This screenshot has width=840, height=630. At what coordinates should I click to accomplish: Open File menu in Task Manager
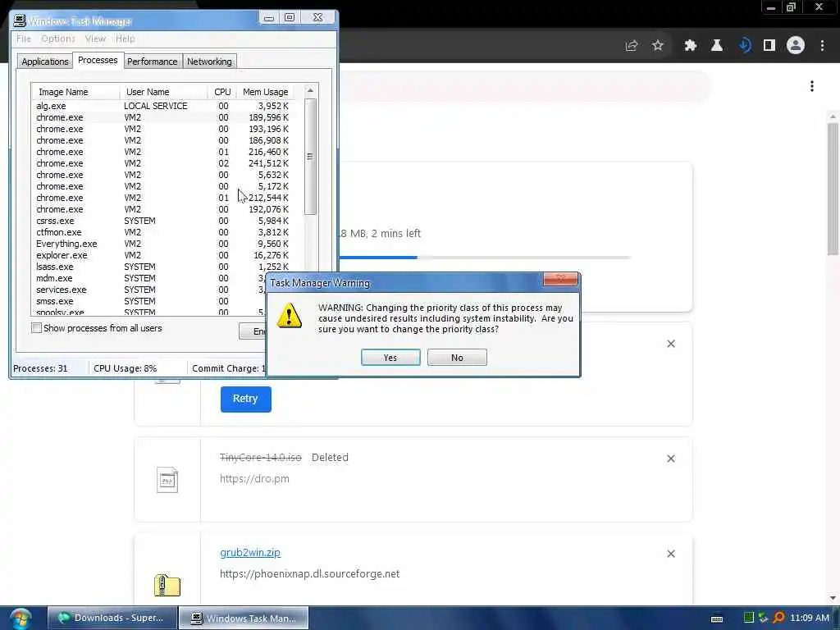click(x=24, y=39)
